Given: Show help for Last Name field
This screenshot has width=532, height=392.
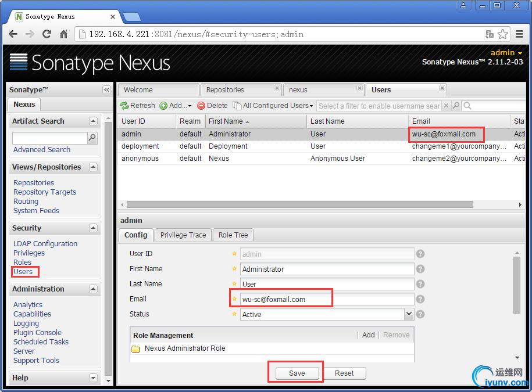Looking at the screenshot, I should click(x=420, y=284).
